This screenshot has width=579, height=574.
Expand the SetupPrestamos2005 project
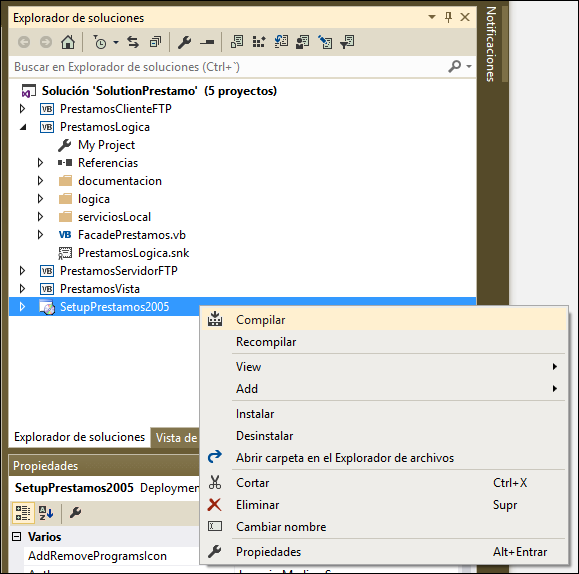22,307
